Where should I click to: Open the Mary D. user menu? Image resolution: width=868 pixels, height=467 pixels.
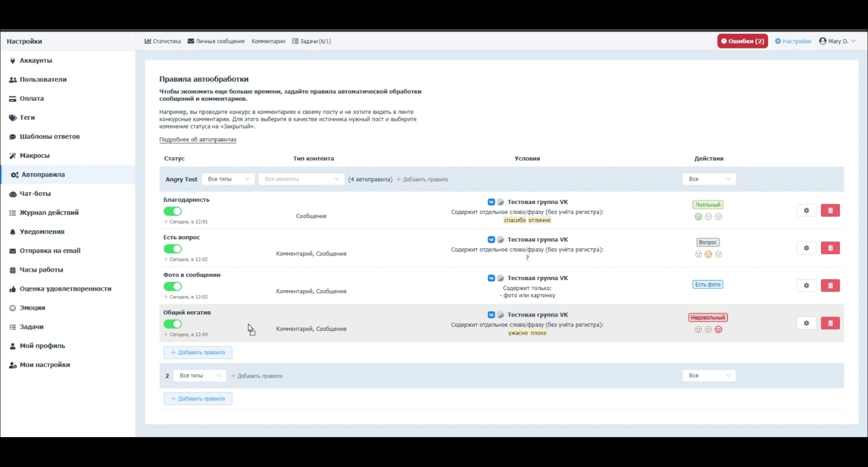pos(837,41)
